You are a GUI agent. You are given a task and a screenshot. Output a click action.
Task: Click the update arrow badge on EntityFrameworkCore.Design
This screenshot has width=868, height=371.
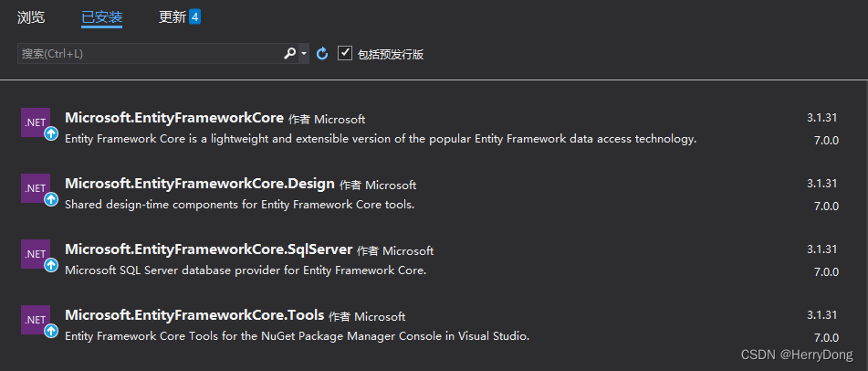[51, 199]
